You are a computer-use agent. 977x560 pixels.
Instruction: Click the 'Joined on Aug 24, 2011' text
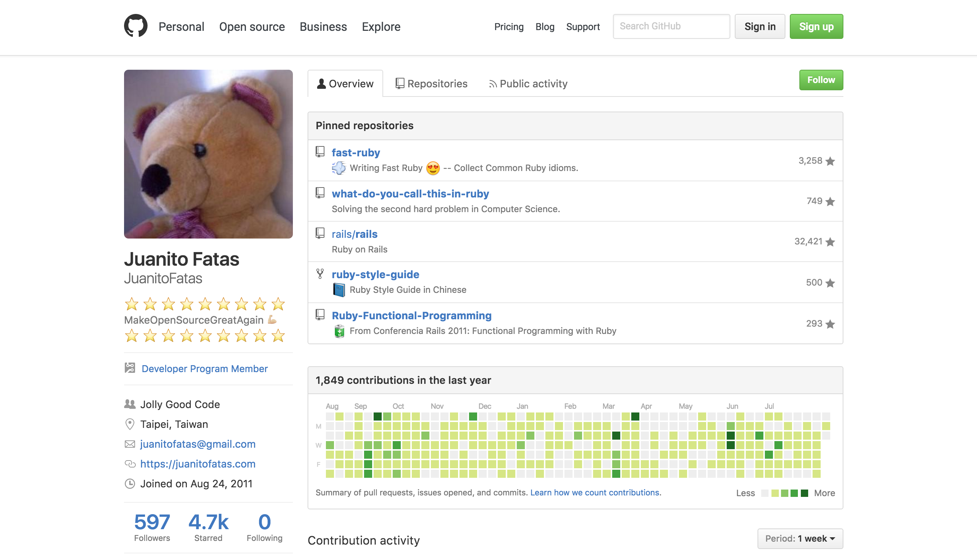tap(196, 483)
